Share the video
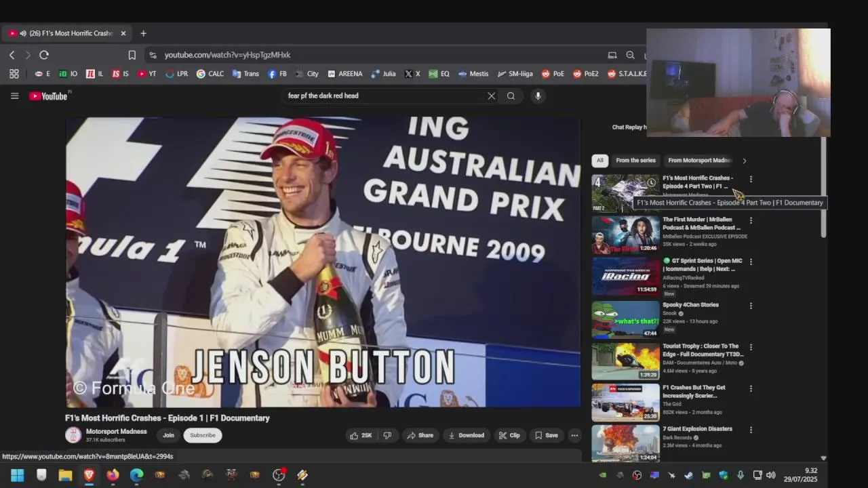Image resolution: width=868 pixels, height=488 pixels. [x=420, y=435]
